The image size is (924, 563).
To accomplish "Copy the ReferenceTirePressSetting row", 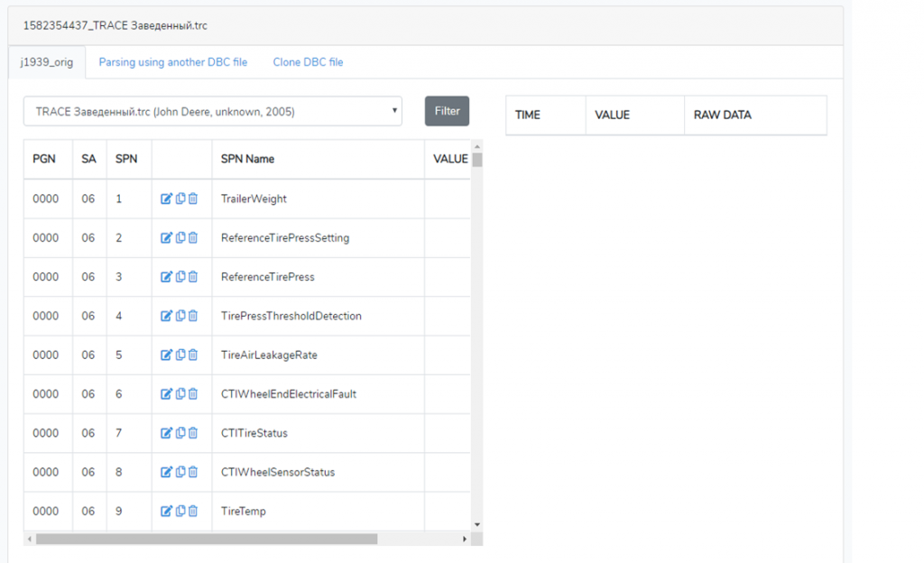I will point(180,238).
